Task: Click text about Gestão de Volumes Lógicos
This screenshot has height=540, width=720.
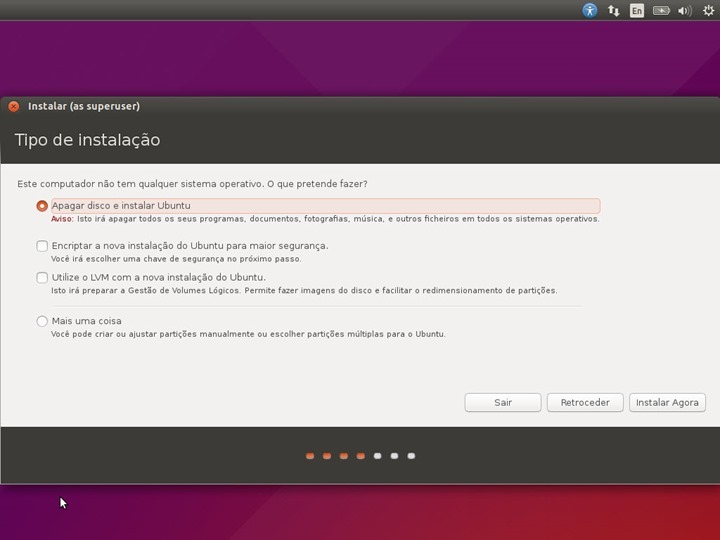Action: point(304,291)
